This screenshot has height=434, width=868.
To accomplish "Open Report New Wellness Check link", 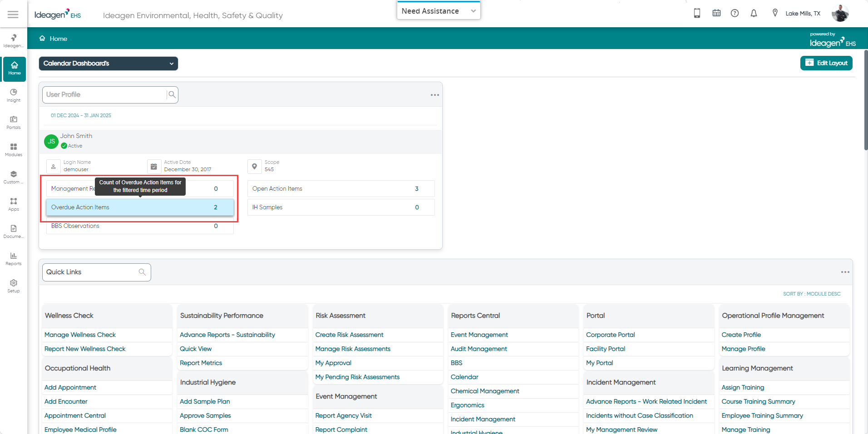I will pyautogui.click(x=85, y=349).
